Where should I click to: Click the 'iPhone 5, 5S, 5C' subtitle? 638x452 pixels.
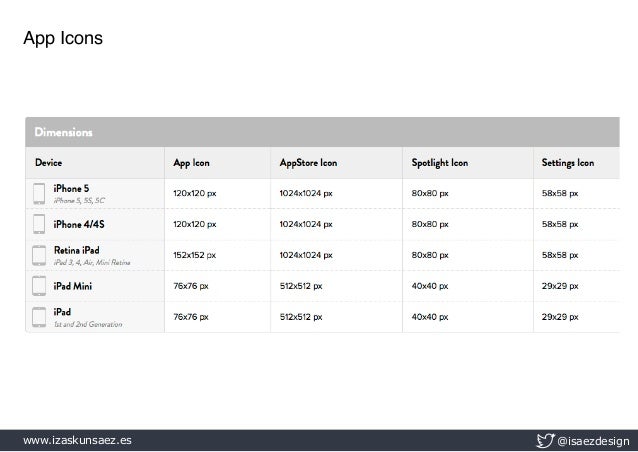click(x=79, y=201)
